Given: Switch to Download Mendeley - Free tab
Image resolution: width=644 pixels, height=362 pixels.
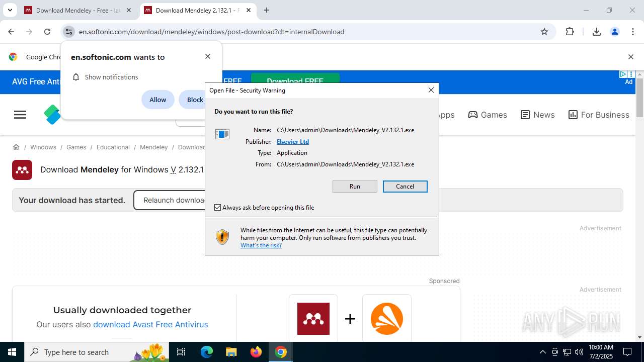Looking at the screenshot, I should click(x=77, y=10).
